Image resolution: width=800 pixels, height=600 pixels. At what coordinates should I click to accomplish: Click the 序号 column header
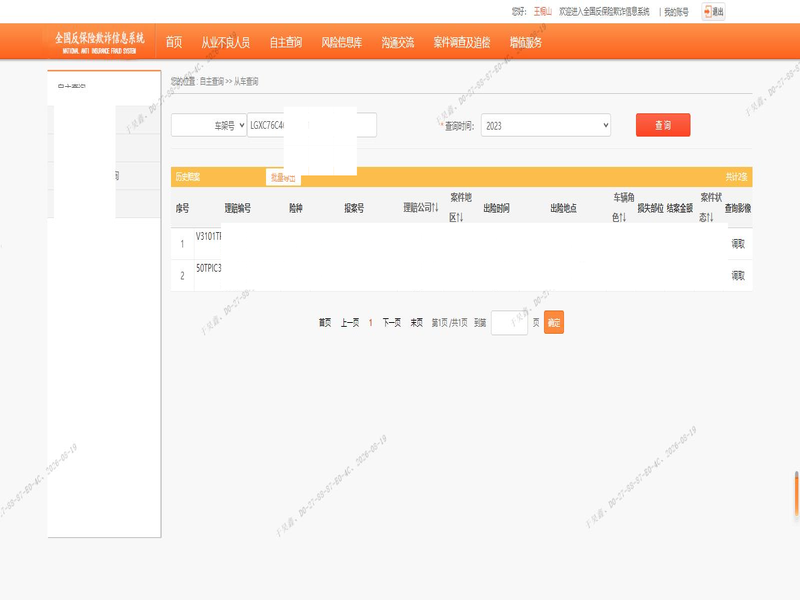pyautogui.click(x=182, y=208)
